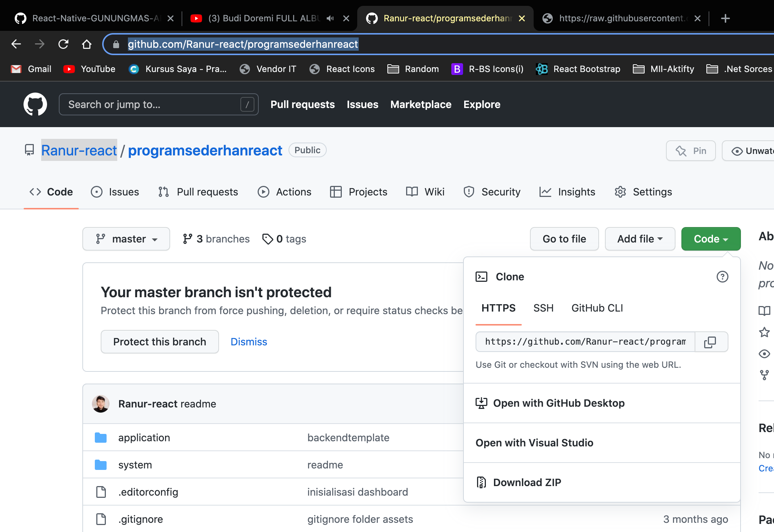Click the Clone help question-mark icon
This screenshot has height=532, width=774.
[x=722, y=277]
